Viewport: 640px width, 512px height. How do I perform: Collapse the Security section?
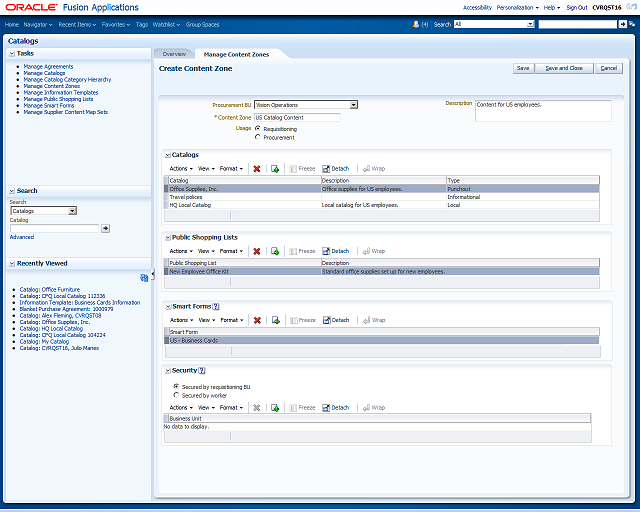(x=168, y=371)
